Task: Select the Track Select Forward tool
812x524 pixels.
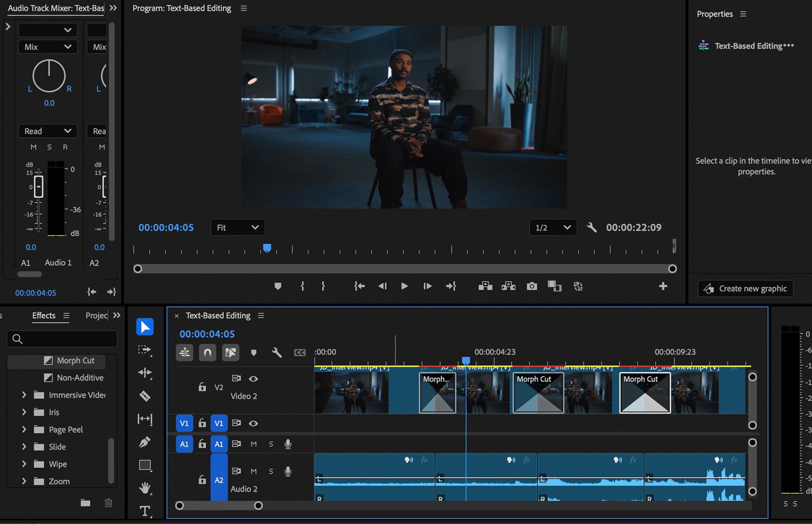Action: pos(145,350)
